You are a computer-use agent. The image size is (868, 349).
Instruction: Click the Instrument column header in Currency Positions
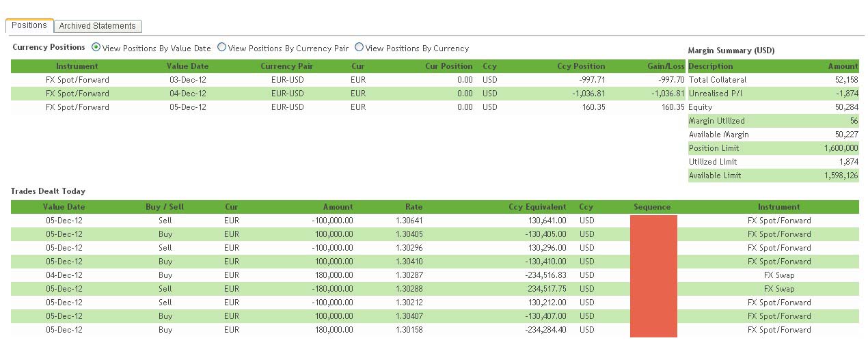77,66
